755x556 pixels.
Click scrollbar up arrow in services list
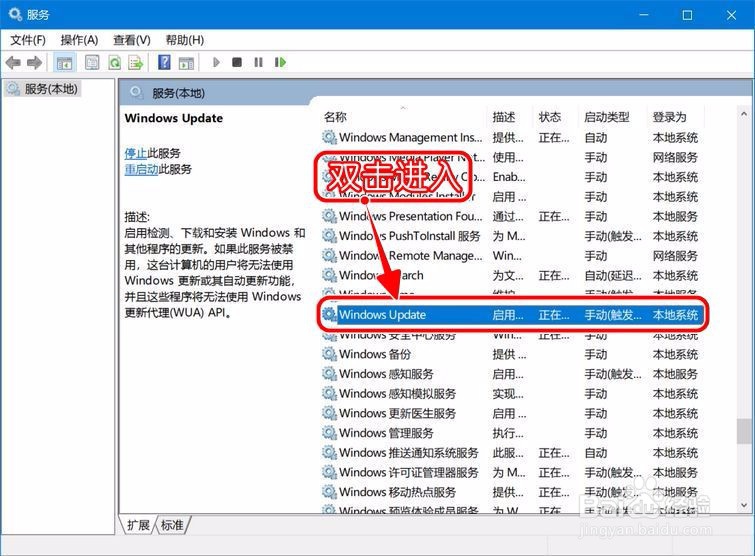(744, 114)
